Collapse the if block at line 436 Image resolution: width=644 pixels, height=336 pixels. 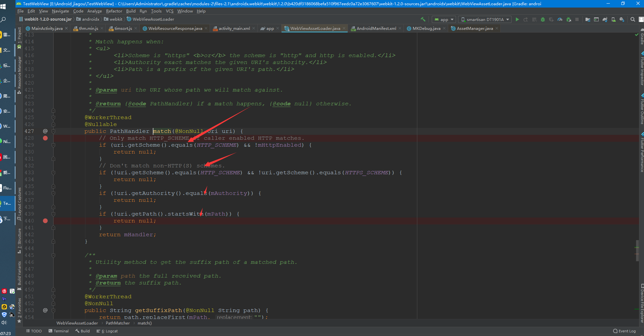53,193
